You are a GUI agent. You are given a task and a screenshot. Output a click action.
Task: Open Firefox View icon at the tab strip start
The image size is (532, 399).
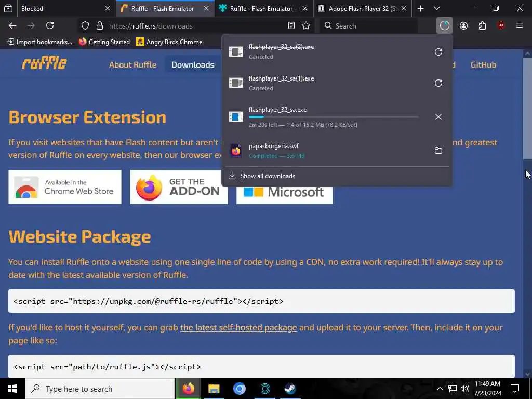(8, 8)
